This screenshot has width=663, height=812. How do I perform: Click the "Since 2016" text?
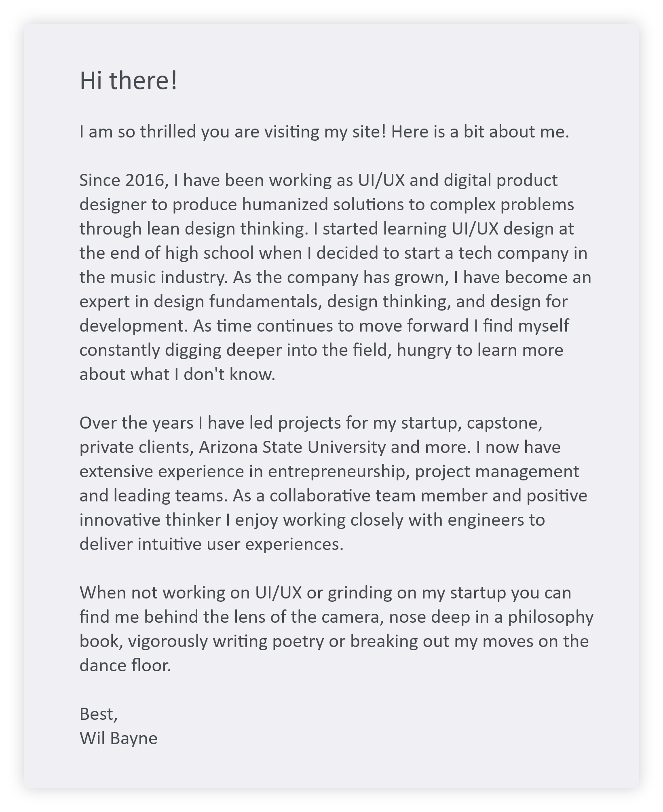pos(123,180)
